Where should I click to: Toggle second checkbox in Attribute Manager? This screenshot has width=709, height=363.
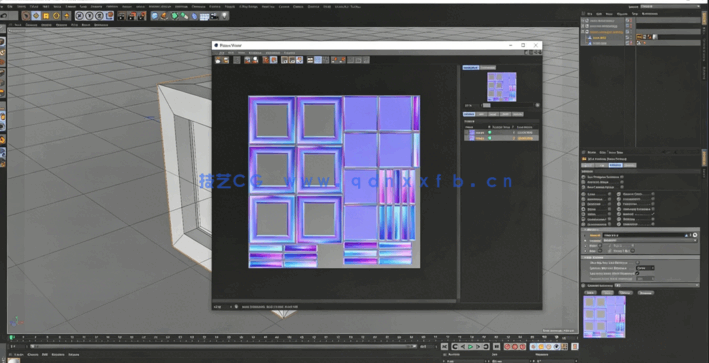coord(622,182)
